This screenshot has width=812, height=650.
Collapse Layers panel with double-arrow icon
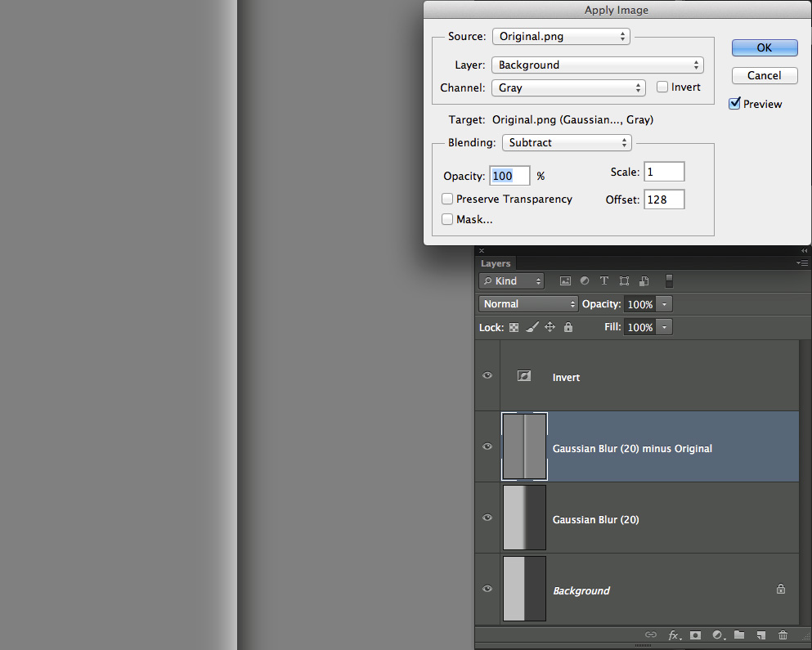pos(804,251)
